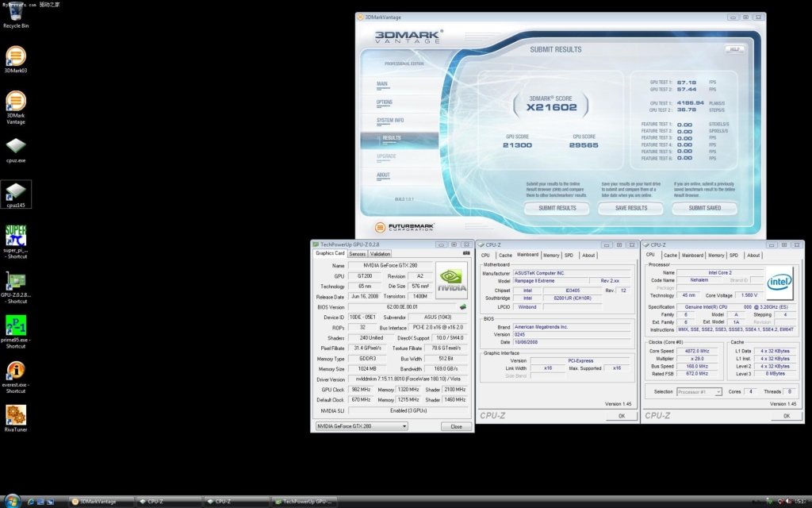
Task: Click the NVIDIA SLI Enabled (3 GPUs) field
Action: click(x=408, y=410)
